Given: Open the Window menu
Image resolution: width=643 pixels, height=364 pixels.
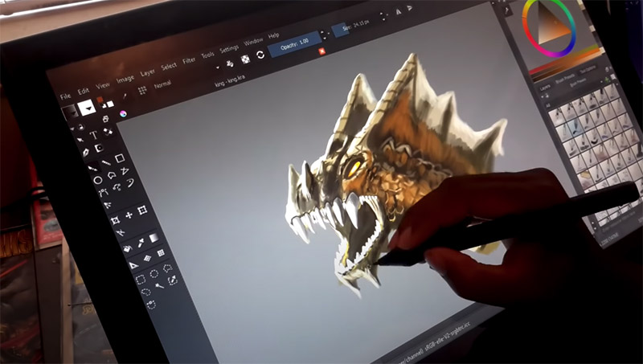Looking at the screenshot, I should coord(253,42).
